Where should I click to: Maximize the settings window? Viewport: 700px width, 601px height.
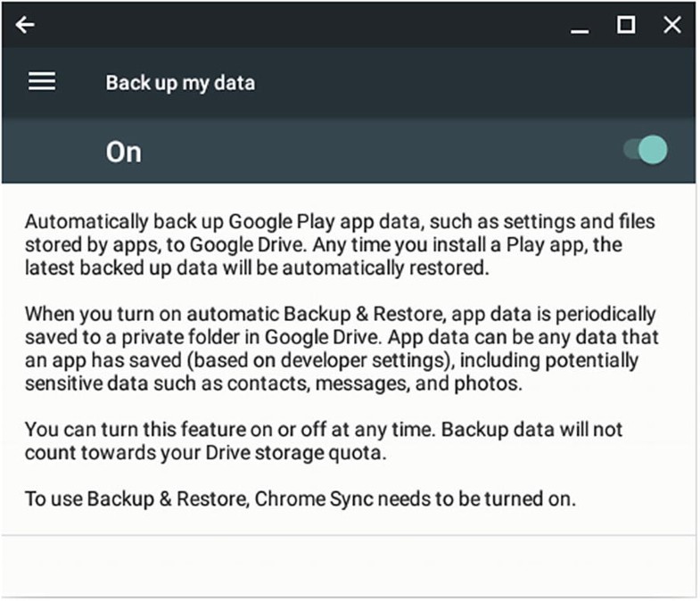tap(626, 25)
